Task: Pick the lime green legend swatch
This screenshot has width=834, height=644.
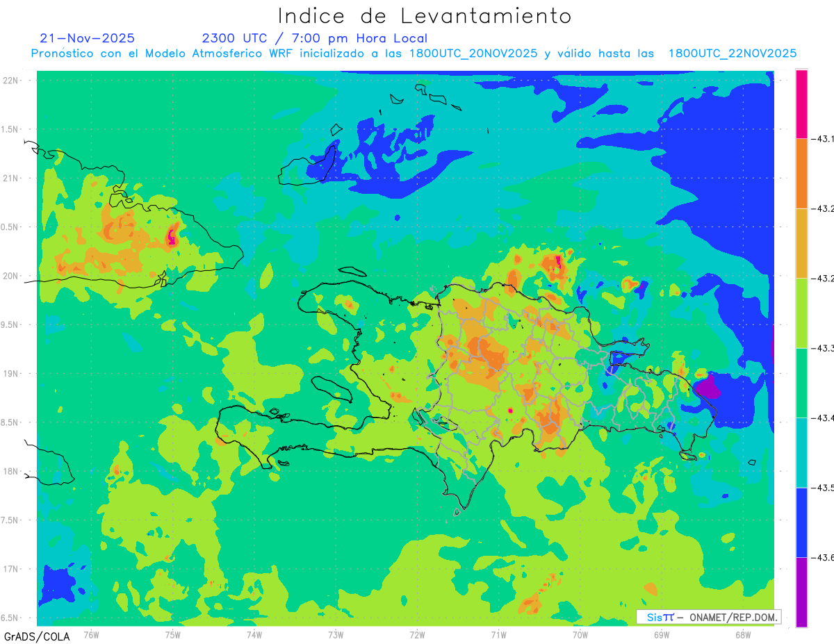Action: point(801,313)
